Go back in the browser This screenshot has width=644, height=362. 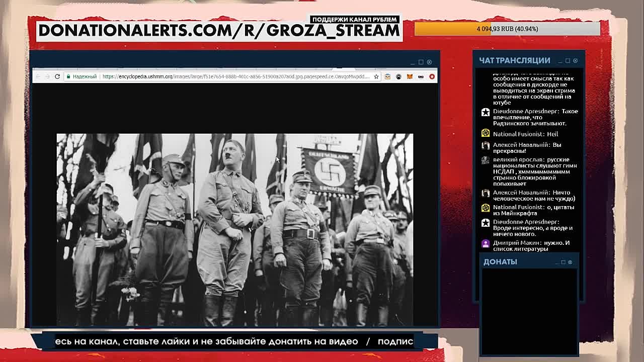tap(38, 76)
